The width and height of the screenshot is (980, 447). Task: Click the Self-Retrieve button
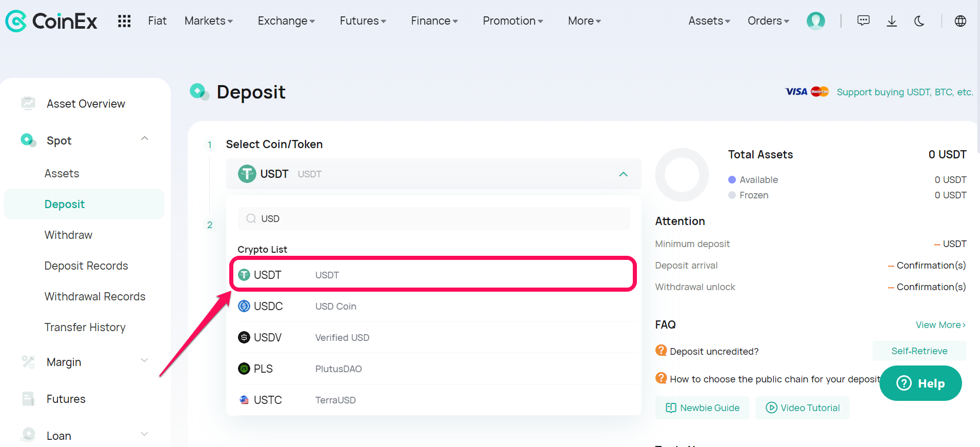click(x=919, y=351)
